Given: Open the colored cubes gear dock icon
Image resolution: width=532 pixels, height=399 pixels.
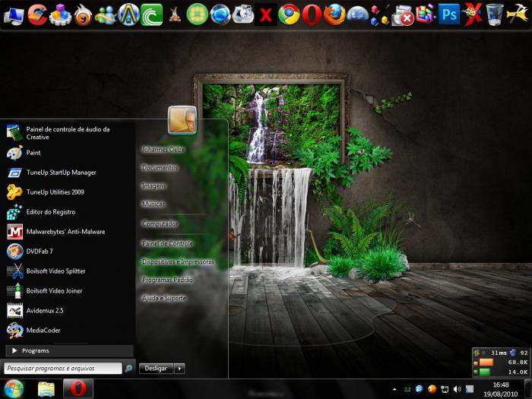Looking at the screenshot, I should coord(60,15).
